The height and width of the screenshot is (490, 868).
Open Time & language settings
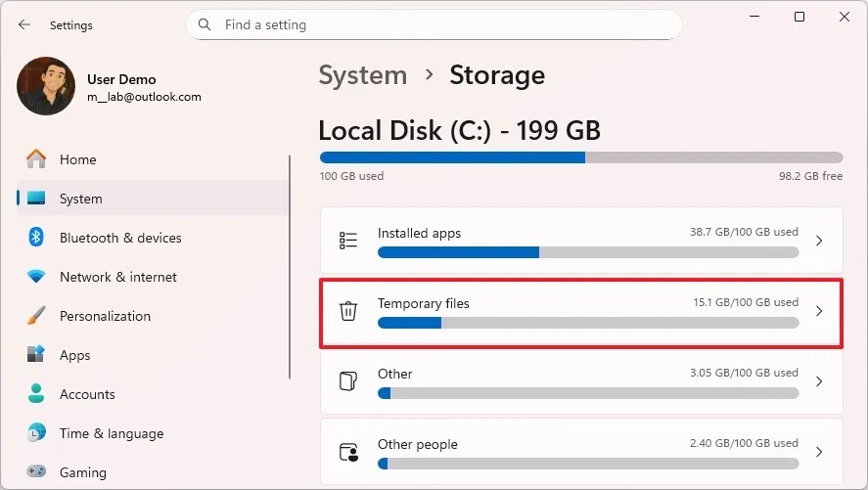153,433
